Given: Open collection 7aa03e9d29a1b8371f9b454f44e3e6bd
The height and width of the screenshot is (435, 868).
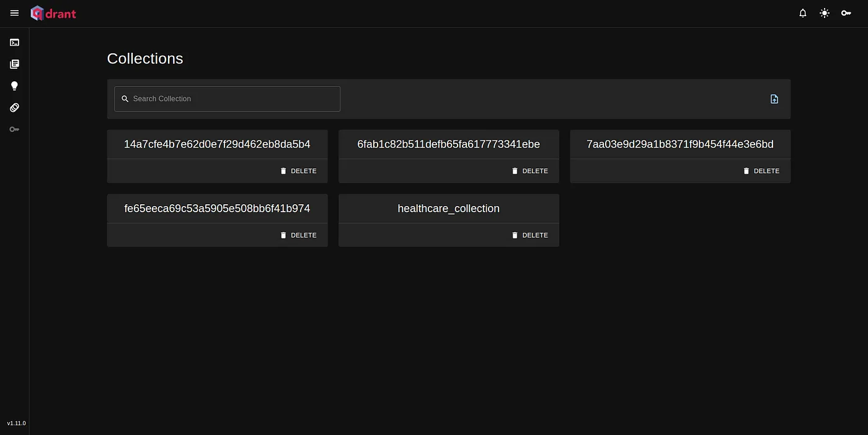Looking at the screenshot, I should [680, 145].
